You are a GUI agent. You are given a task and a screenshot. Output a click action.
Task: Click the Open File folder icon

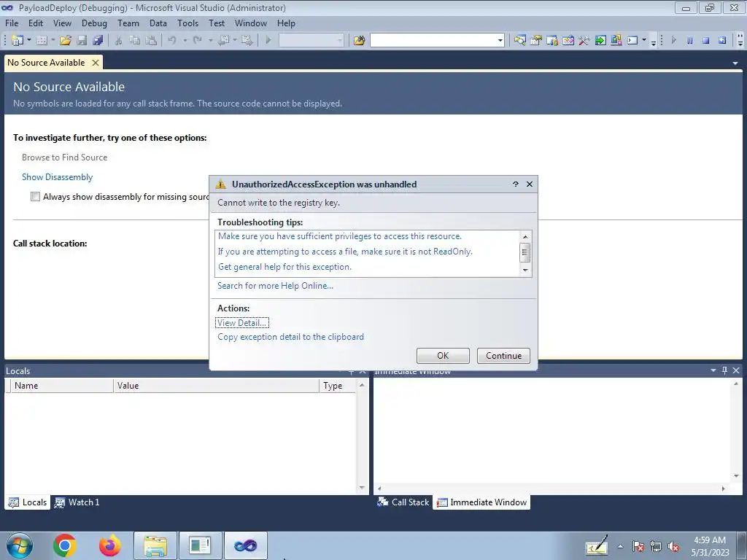pos(66,41)
